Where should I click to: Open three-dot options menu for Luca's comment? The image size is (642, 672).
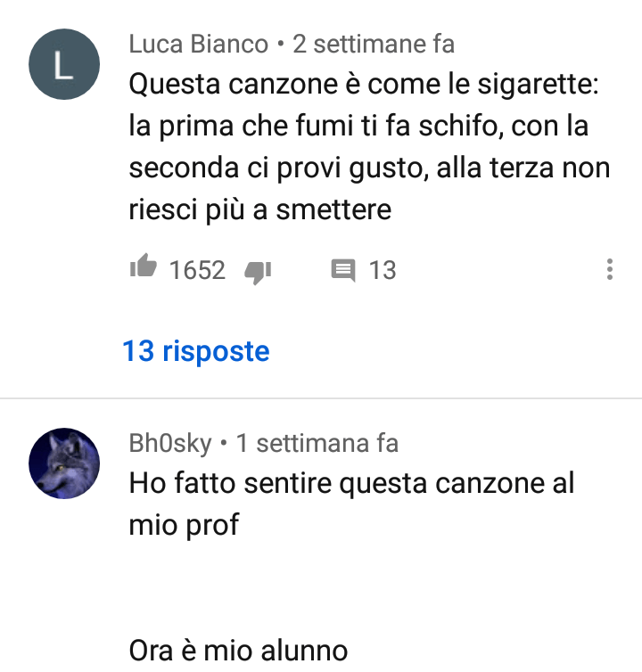609,269
